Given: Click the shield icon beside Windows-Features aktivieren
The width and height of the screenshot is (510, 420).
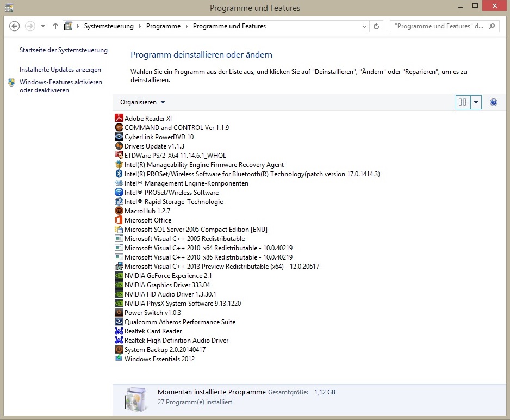Looking at the screenshot, I should point(12,82).
